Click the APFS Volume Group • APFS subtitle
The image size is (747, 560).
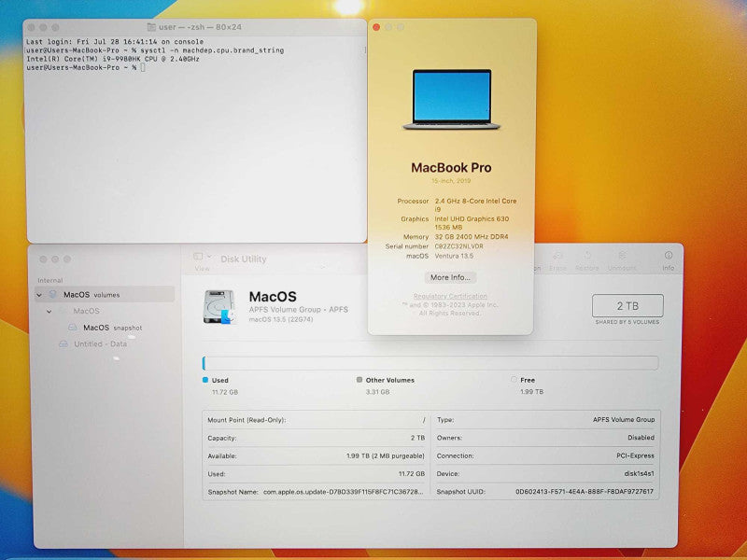[298, 310]
